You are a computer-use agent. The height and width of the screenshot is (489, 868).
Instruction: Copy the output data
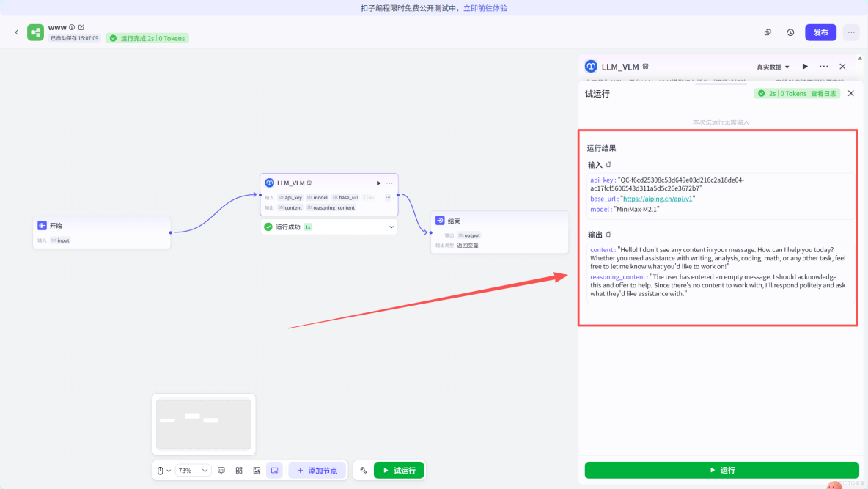click(x=609, y=235)
